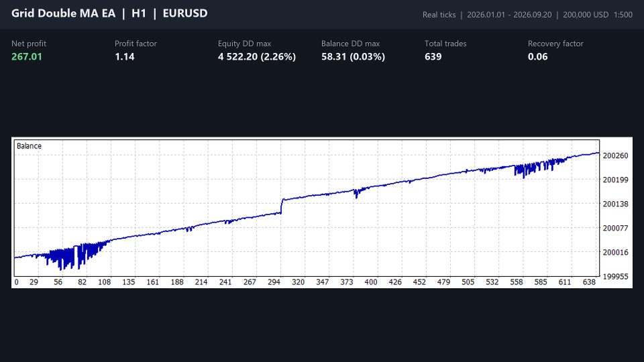Click x-axis tick 532
644x362 pixels.
pos(492,282)
